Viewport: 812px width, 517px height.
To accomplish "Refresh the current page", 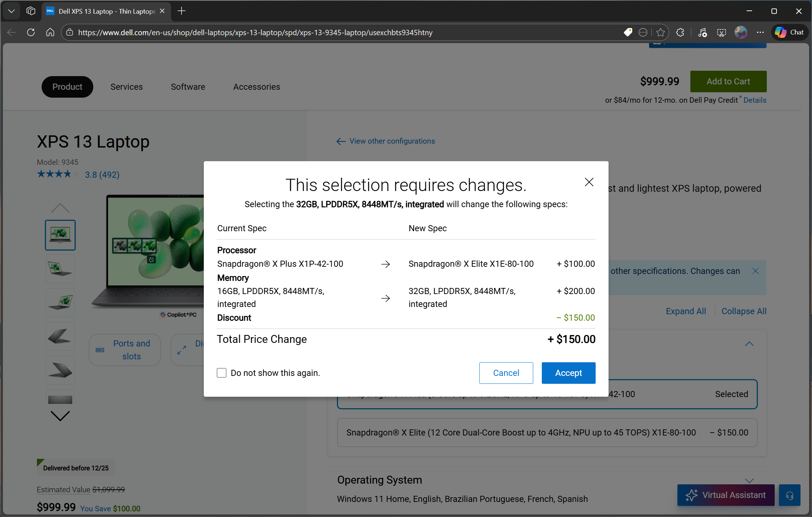I will tap(31, 32).
